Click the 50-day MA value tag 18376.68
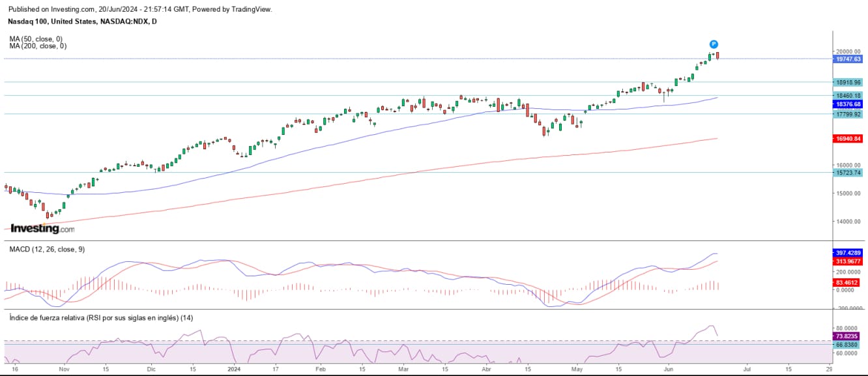The height and width of the screenshot is (376, 868). (x=848, y=104)
